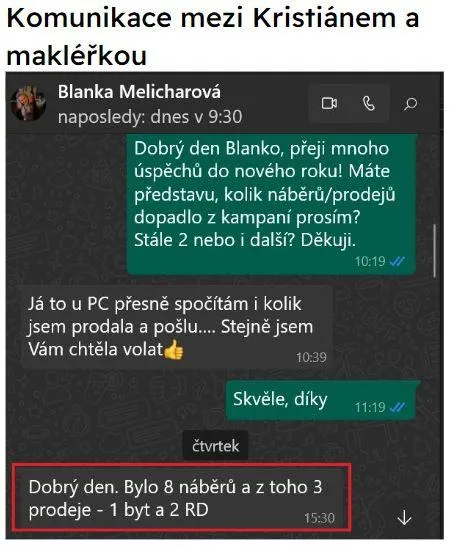The width and height of the screenshot is (455, 547).
Task: Click the thumbs up emoji in message
Action: click(173, 350)
